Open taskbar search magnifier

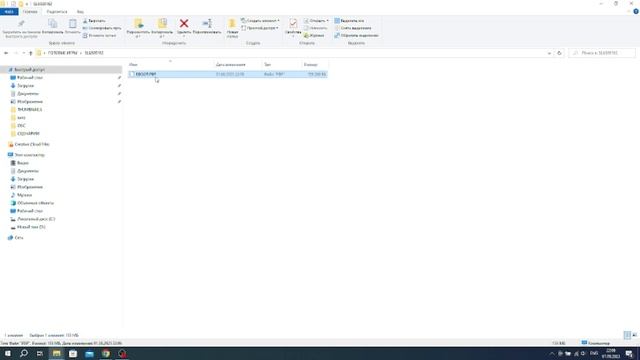click(x=24, y=353)
